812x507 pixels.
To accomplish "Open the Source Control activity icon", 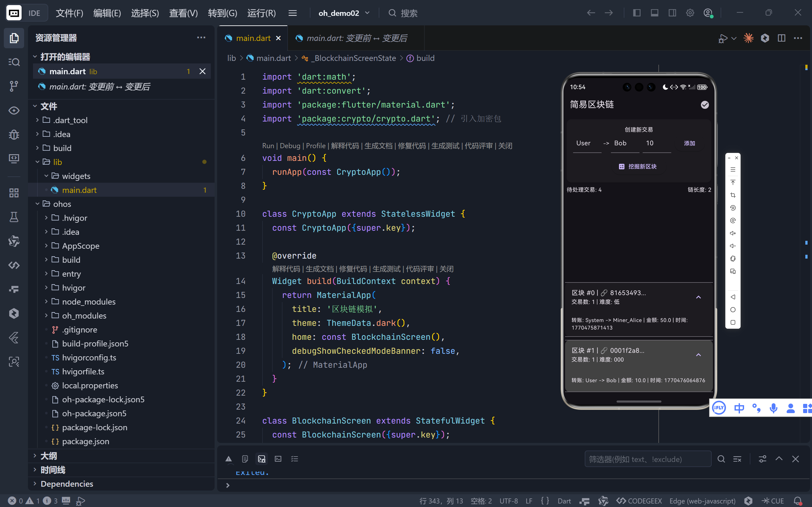I will [x=14, y=86].
